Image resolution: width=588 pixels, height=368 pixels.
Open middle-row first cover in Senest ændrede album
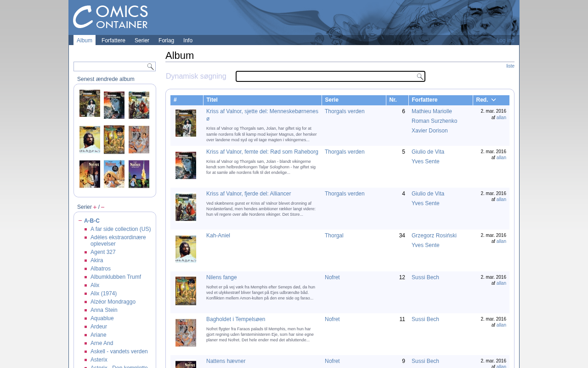click(90, 140)
